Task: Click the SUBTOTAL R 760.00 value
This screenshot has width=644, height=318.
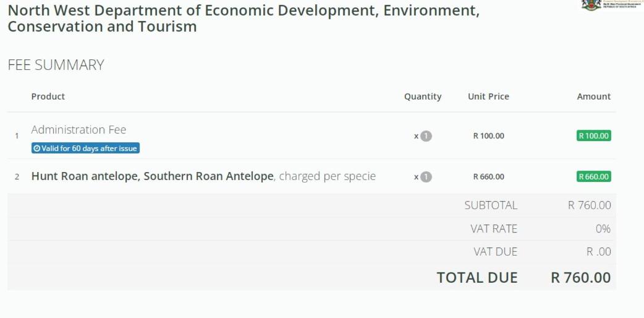Action: coord(590,205)
